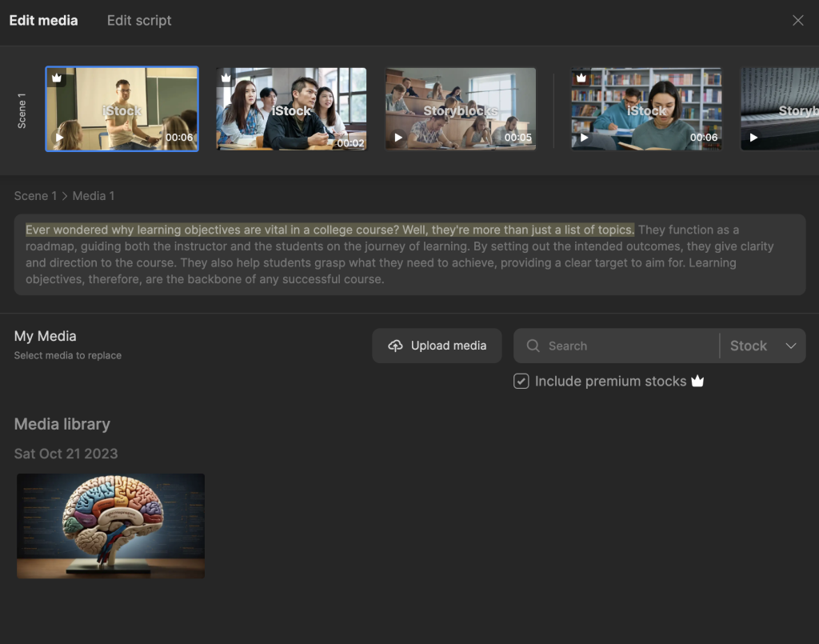Screen dimensions: 819x644
Task: Click the search magnifier icon
Action: point(533,346)
